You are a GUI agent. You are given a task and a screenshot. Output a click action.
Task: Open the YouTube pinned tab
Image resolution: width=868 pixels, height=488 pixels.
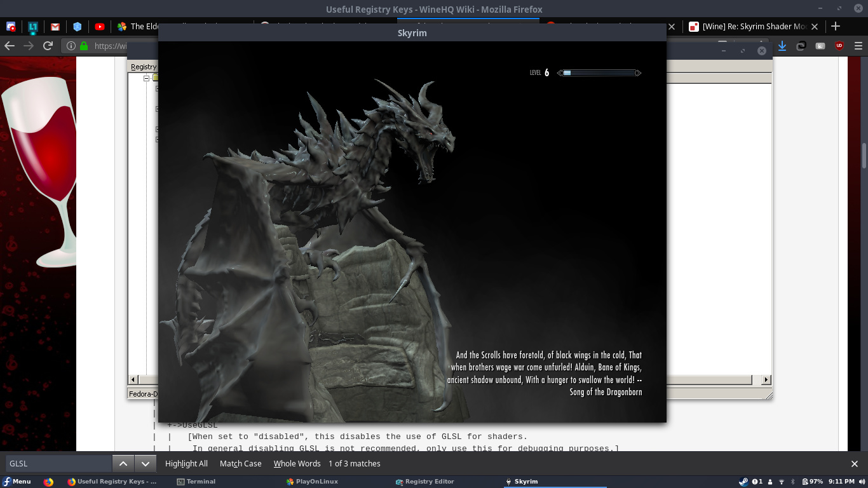tap(100, 27)
